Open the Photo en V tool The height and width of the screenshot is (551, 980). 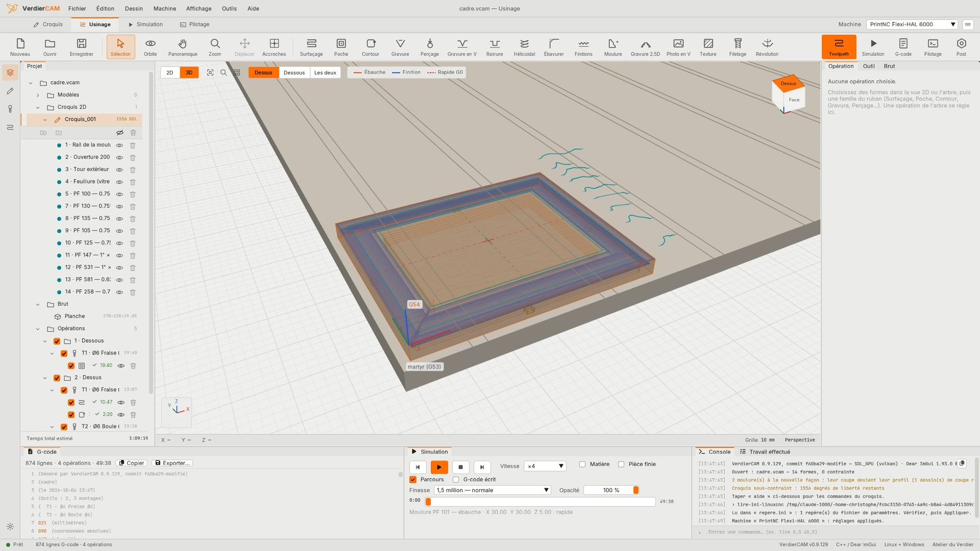(678, 47)
